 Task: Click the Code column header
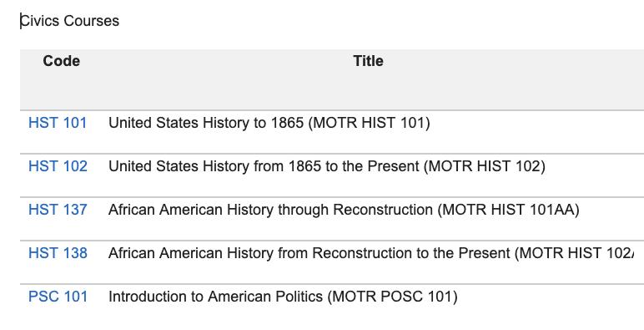point(61,61)
